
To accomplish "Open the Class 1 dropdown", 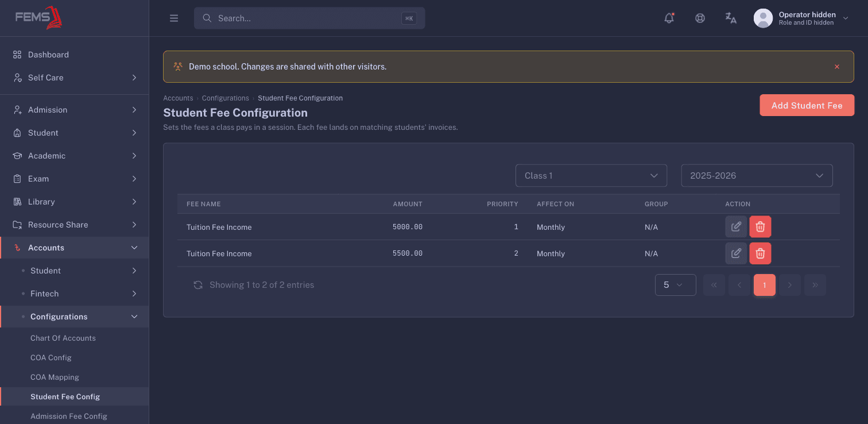I will coord(591,176).
